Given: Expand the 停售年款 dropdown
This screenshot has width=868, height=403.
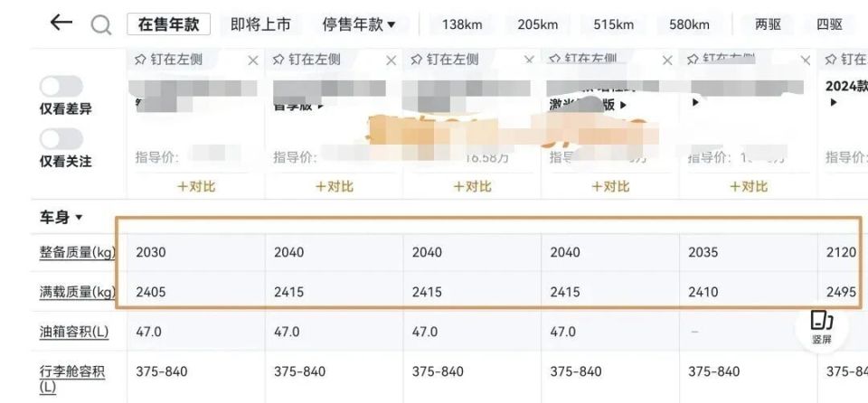Looking at the screenshot, I should tap(359, 24).
